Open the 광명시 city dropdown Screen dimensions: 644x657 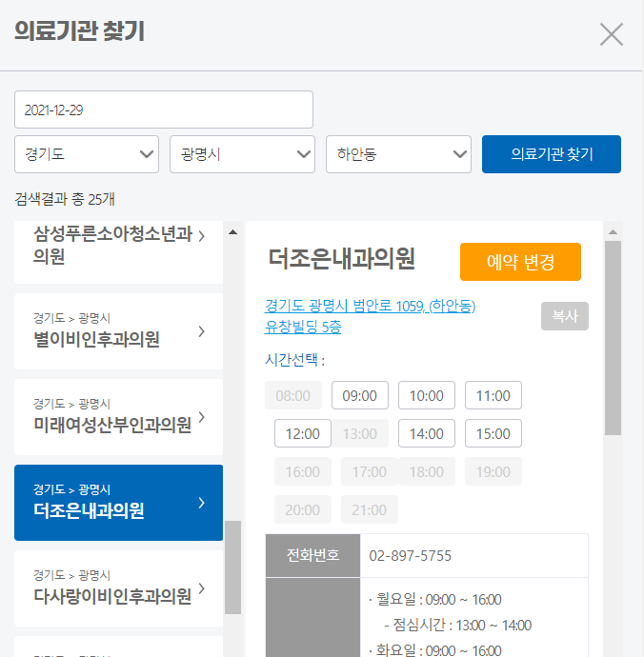coord(242,154)
